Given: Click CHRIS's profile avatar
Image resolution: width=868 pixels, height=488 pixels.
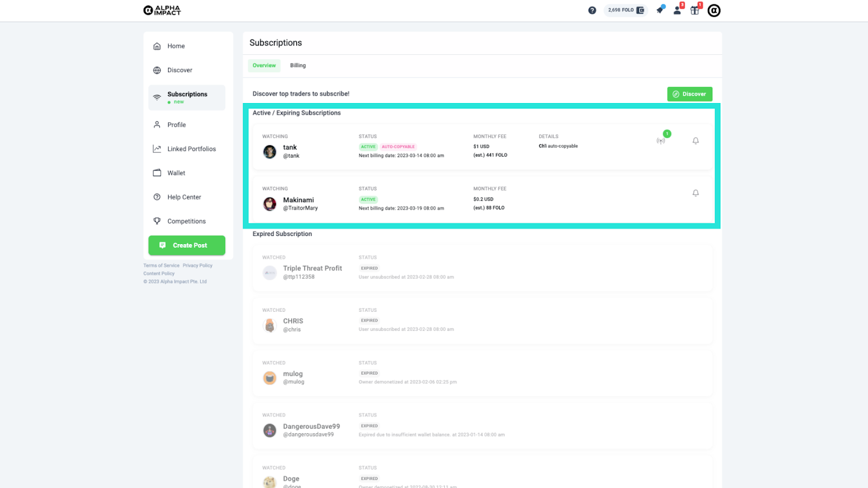Looking at the screenshot, I should click(270, 325).
